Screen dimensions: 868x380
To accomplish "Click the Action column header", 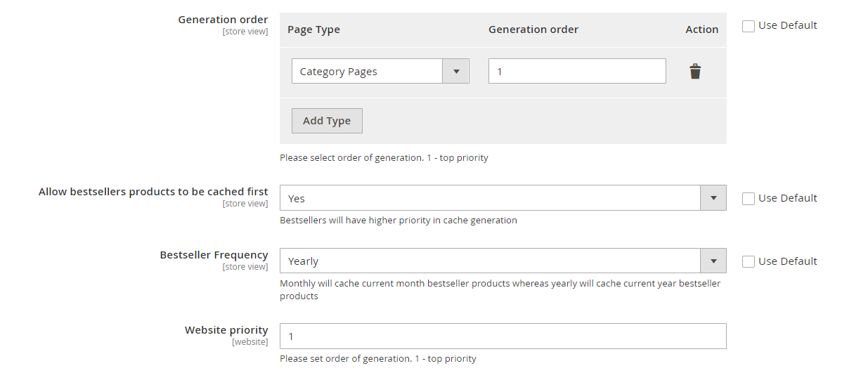I will click(701, 30).
